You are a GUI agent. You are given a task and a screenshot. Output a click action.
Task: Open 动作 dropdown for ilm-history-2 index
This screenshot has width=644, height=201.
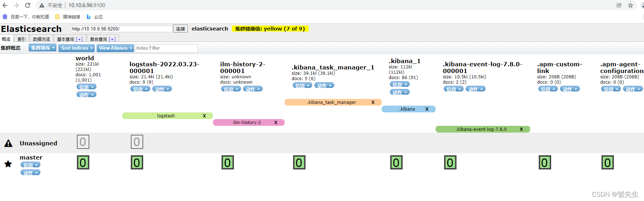(253, 89)
